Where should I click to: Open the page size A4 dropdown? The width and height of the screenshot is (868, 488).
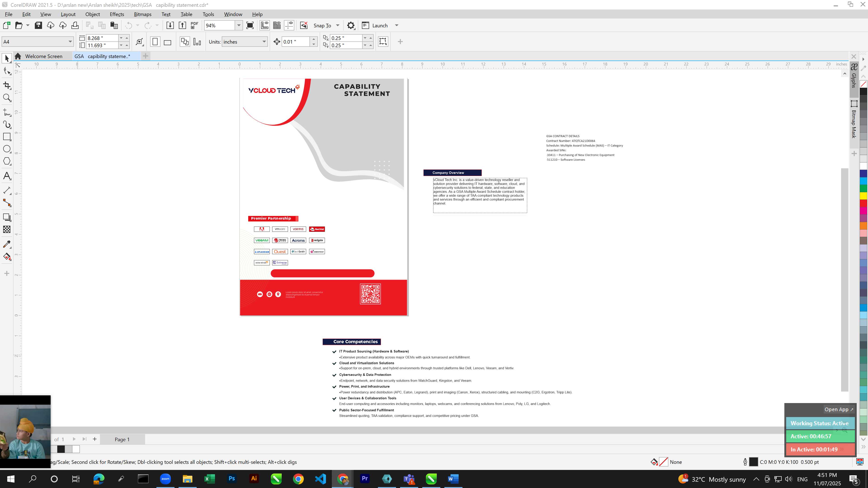pyautogui.click(x=70, y=42)
